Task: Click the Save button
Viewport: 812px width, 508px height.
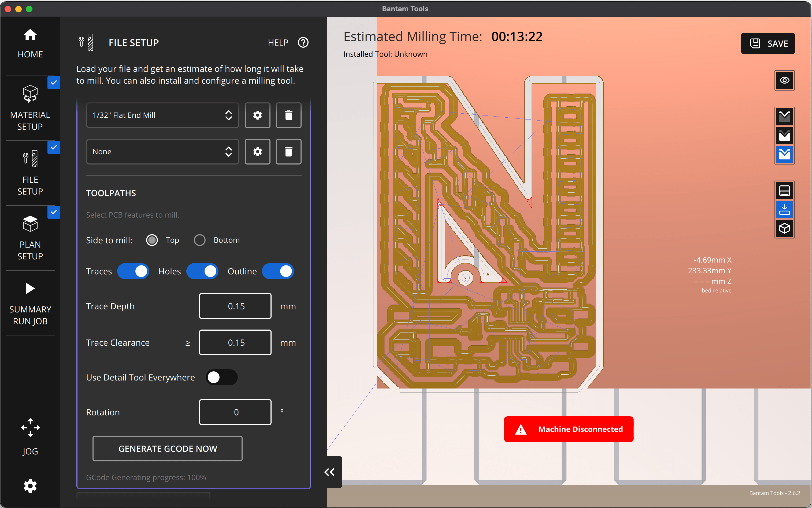Action: coord(768,43)
